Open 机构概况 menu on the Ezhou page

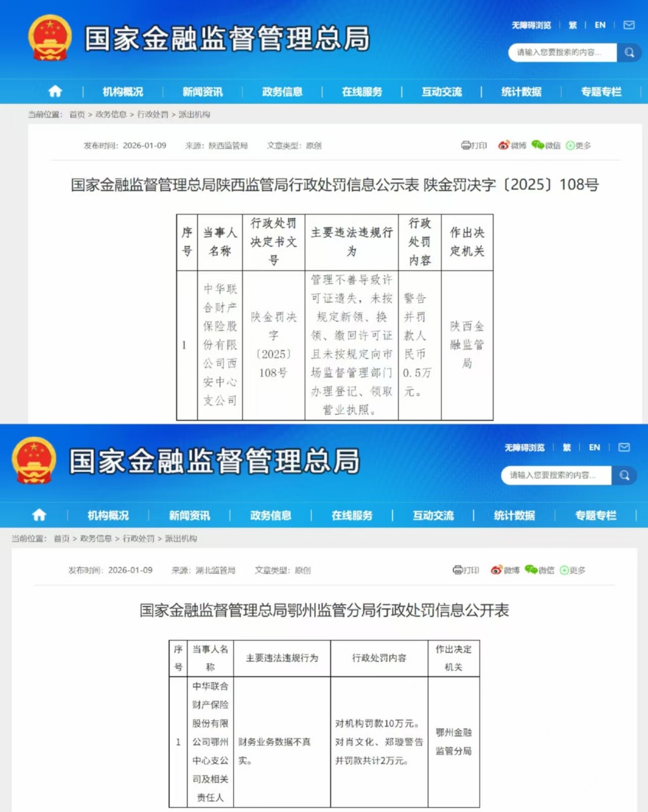point(108,516)
